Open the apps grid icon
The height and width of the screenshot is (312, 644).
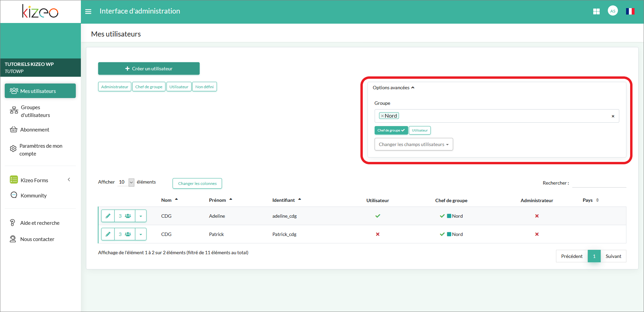tap(596, 11)
